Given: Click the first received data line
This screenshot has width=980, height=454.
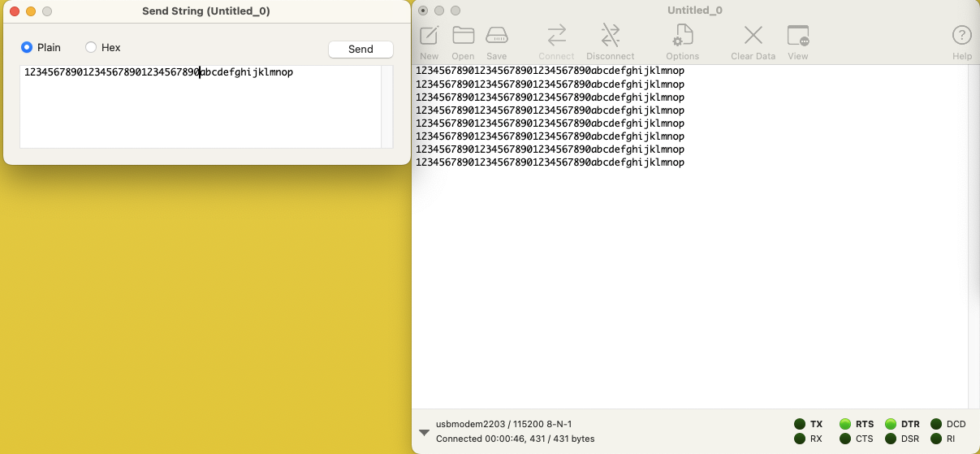Looking at the screenshot, I should point(550,71).
